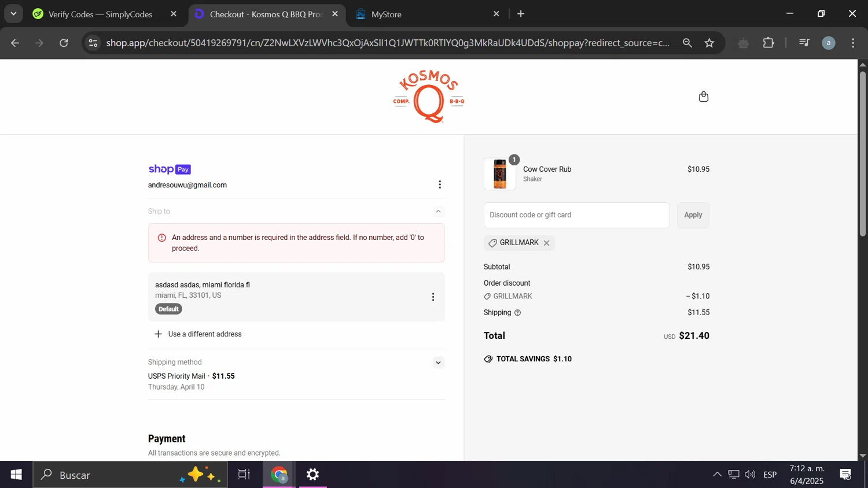Collapse the Ship to section
The height and width of the screenshot is (488, 868).
(x=438, y=212)
